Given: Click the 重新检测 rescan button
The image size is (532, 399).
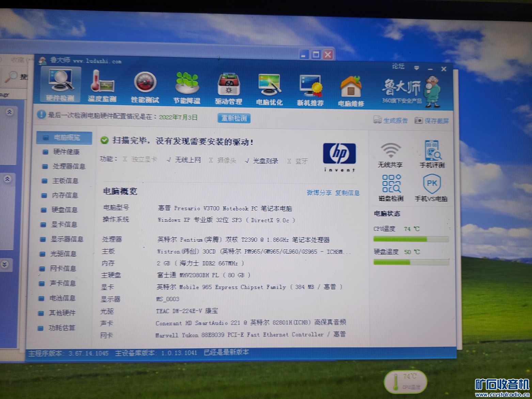Looking at the screenshot, I should (x=234, y=118).
